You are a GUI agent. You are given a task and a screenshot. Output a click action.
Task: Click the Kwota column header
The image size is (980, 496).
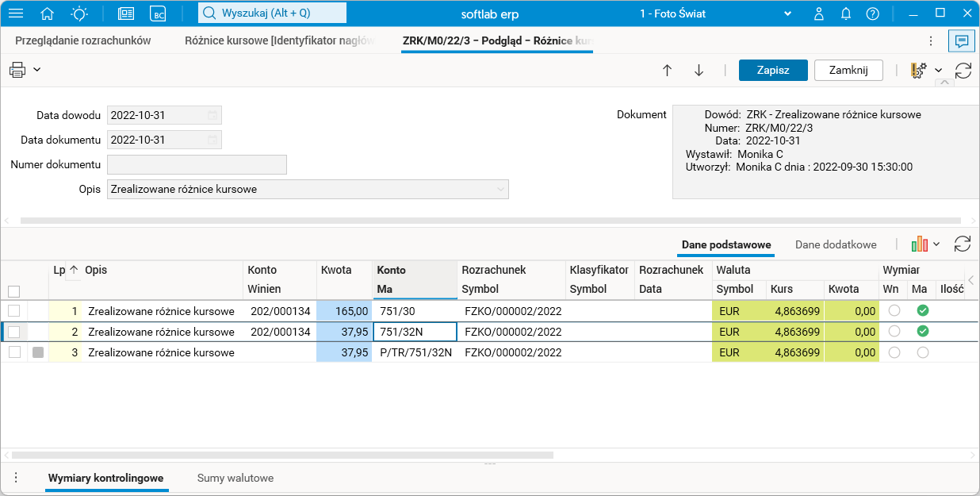344,279
